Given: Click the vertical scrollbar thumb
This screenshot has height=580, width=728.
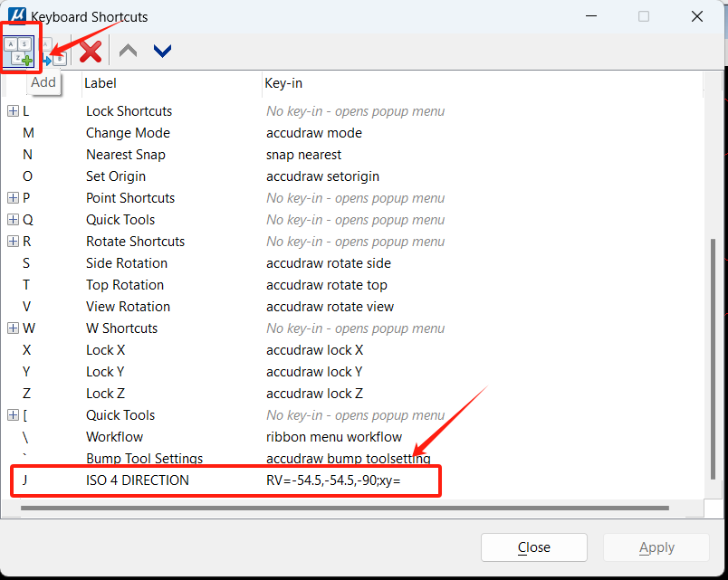Looking at the screenshot, I should pos(713,358).
